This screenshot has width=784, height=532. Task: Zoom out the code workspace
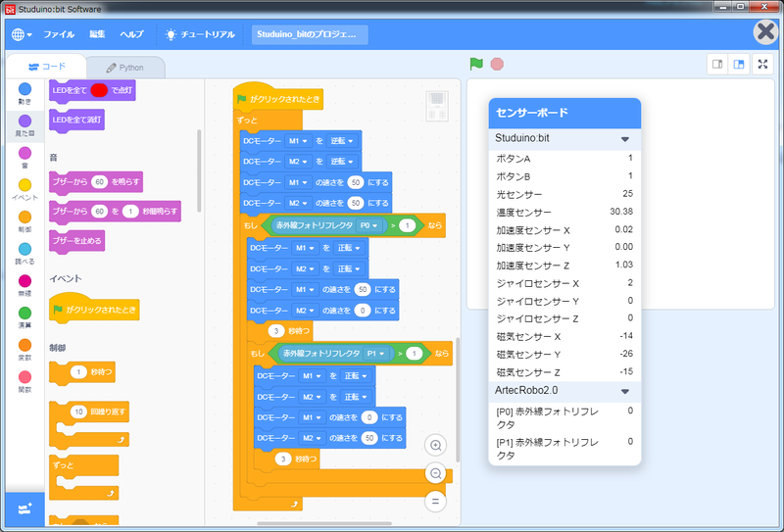coord(435,473)
